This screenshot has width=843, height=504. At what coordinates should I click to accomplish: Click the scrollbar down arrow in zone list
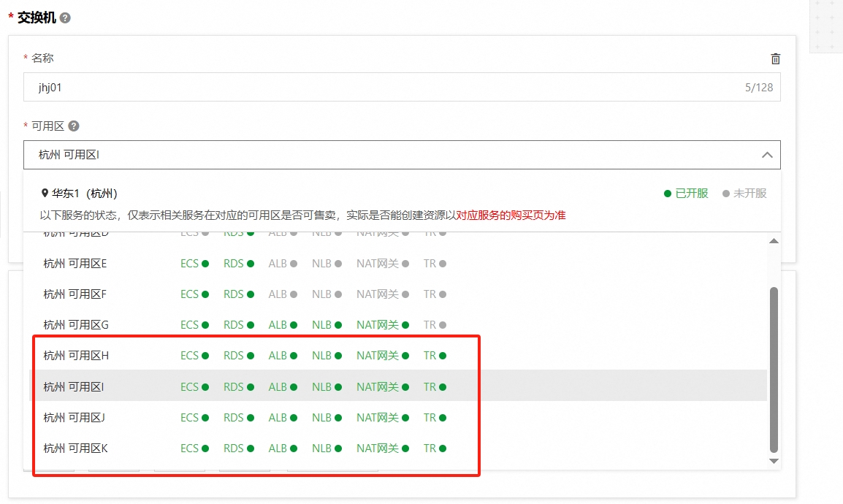(774, 461)
